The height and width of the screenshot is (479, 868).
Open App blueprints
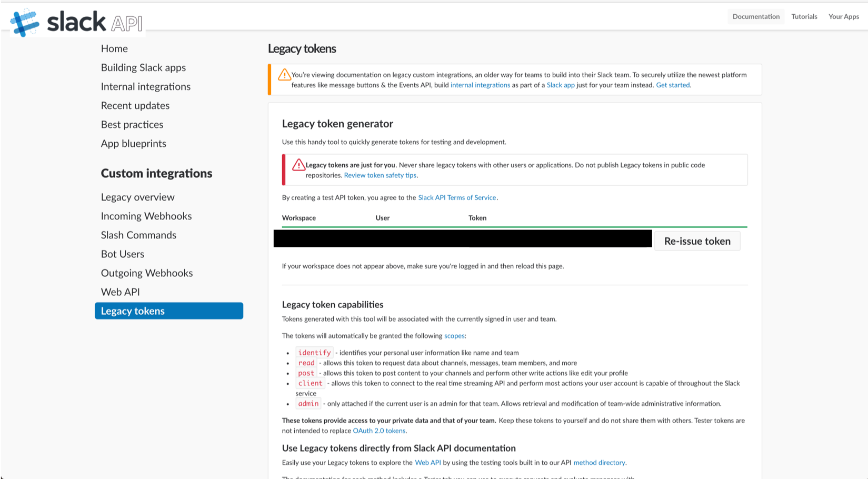tap(134, 143)
